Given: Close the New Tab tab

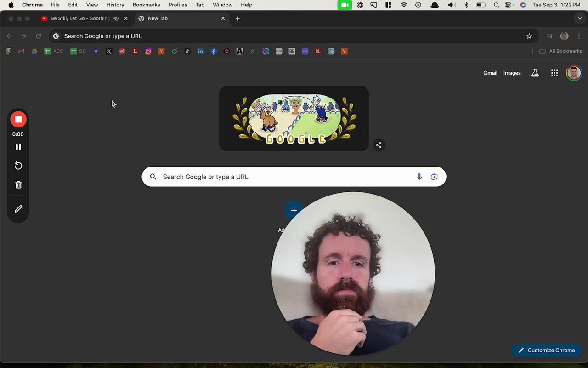Looking at the screenshot, I should coord(223,18).
